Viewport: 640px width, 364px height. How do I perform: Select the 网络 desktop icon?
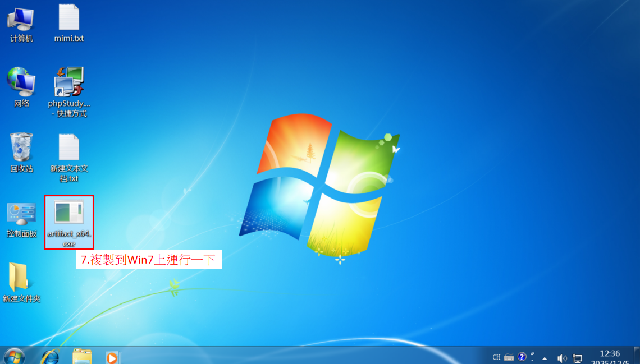point(21,87)
